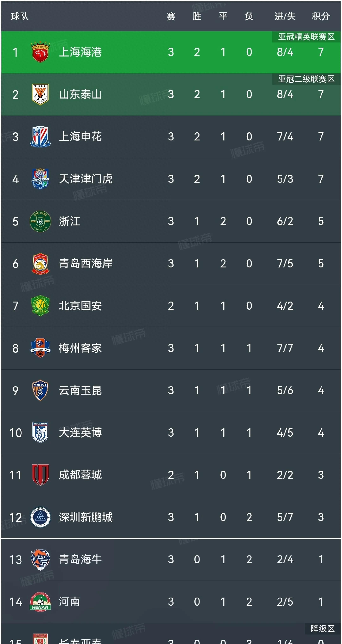This screenshot has height=644, width=342.
Task: Open team name 青岛西海岸
Action: click(x=86, y=263)
